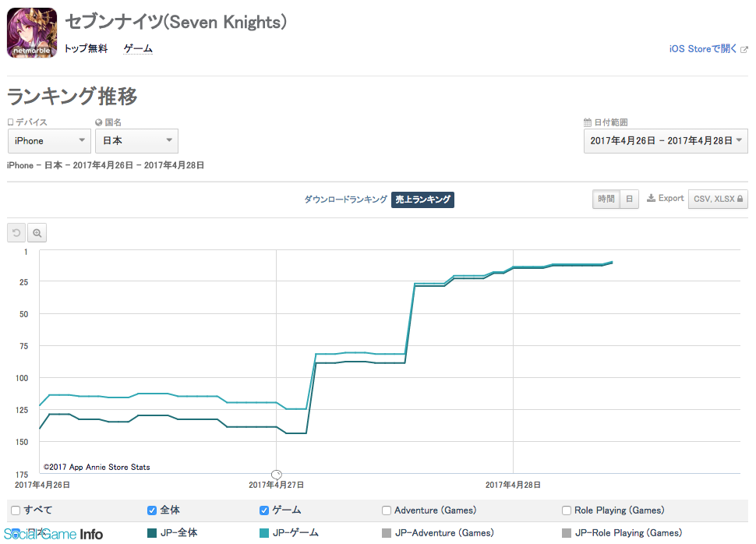Select the 日 daily view
The width and height of the screenshot is (756, 544).
click(x=629, y=199)
